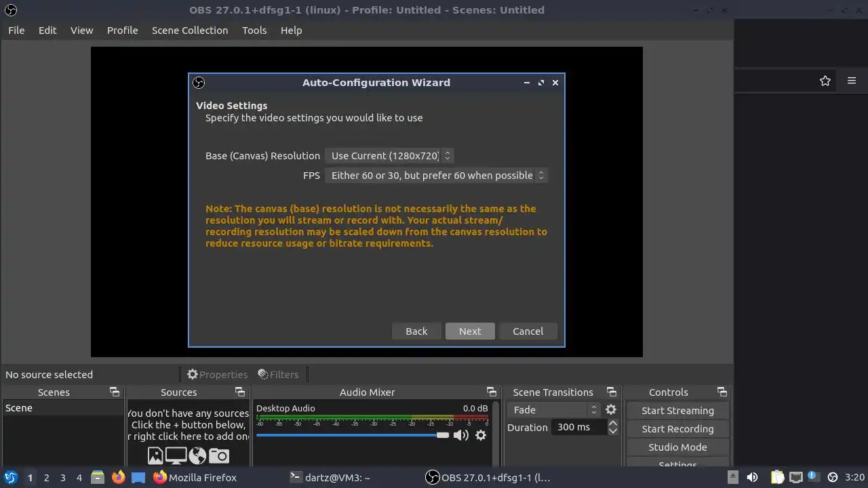Image resolution: width=868 pixels, height=488 pixels.
Task: Click the Desktop Audio volume slider
Action: 353,435
